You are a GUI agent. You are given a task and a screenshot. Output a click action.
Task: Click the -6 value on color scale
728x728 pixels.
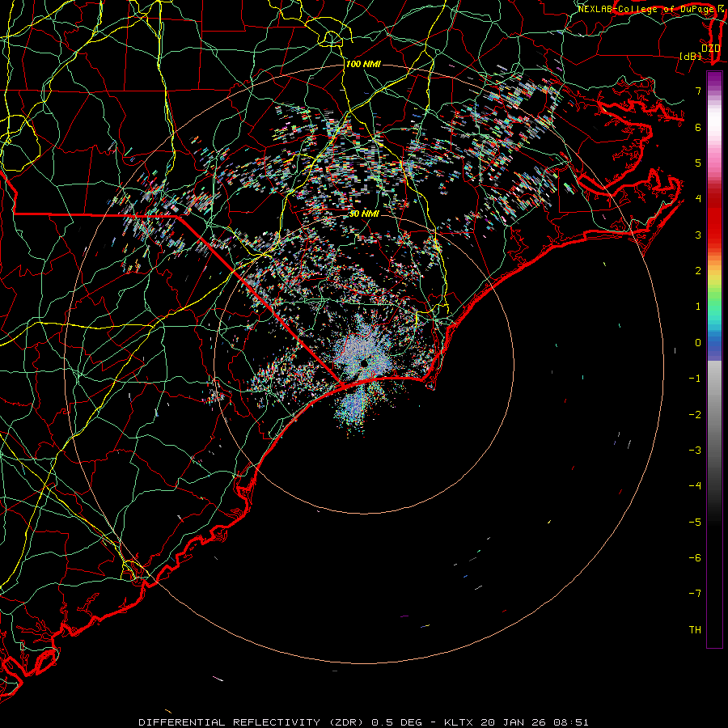pos(695,557)
